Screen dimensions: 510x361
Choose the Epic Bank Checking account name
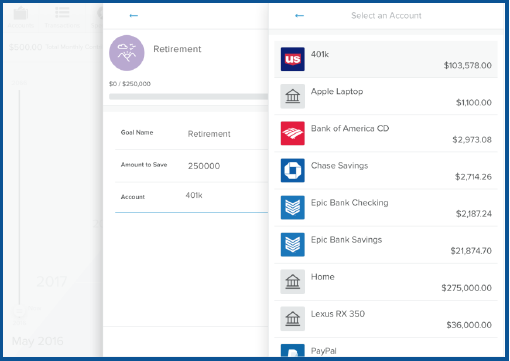click(350, 203)
